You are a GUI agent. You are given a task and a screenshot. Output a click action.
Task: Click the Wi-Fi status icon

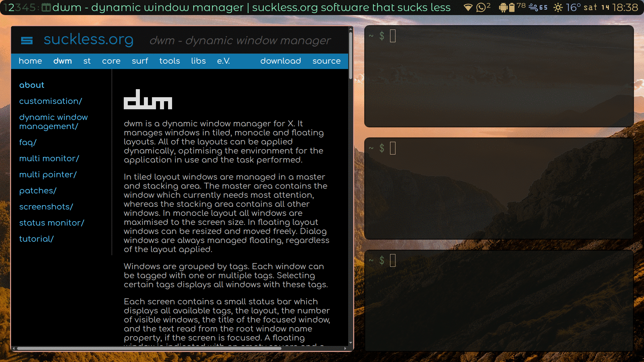[468, 7]
